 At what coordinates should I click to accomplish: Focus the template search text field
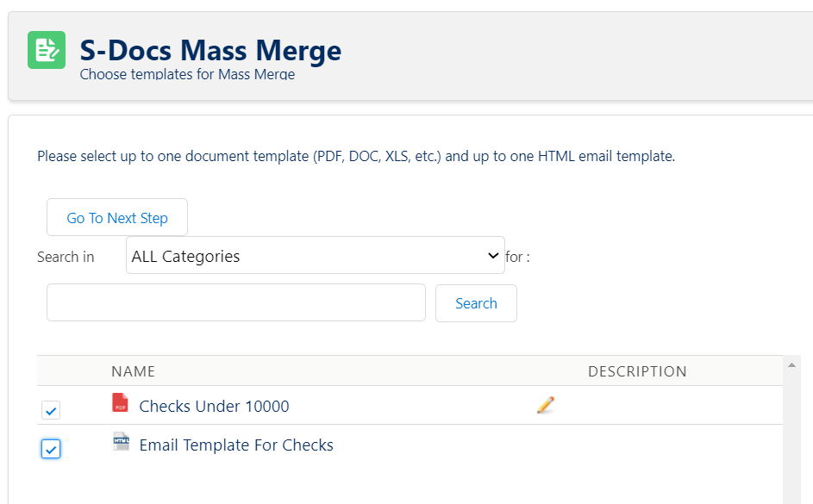coord(236,302)
